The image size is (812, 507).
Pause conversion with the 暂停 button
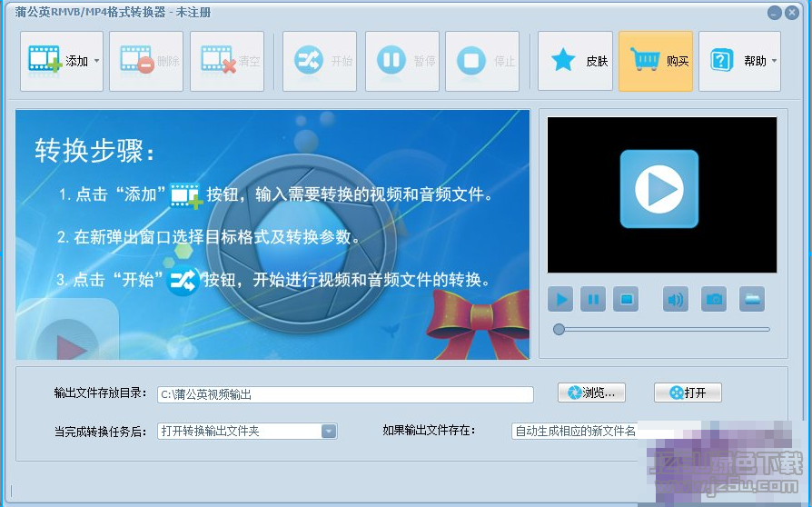click(401, 61)
